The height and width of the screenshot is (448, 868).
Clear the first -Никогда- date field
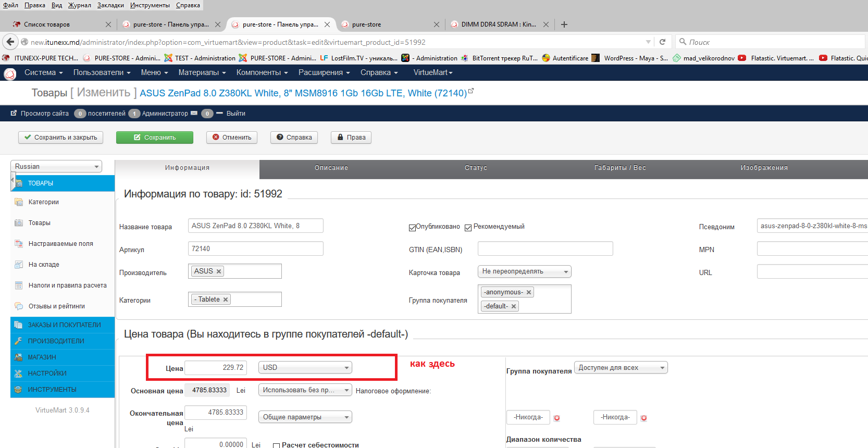[x=557, y=418]
